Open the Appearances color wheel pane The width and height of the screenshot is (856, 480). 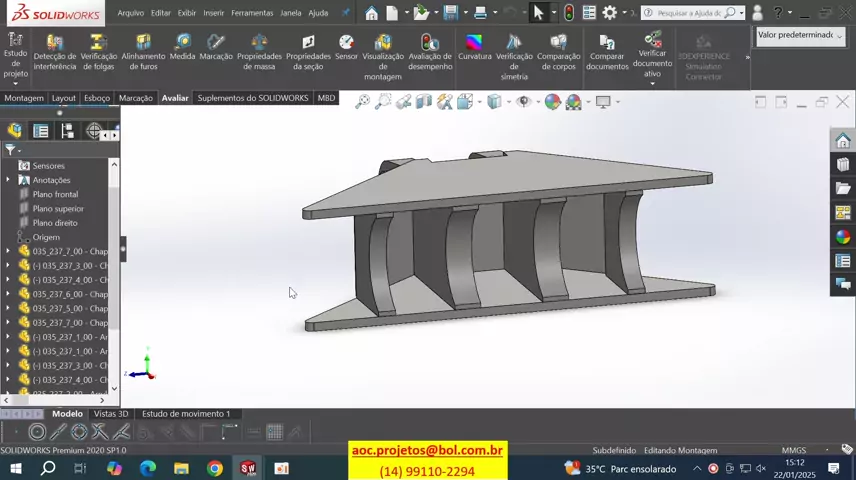(843, 237)
